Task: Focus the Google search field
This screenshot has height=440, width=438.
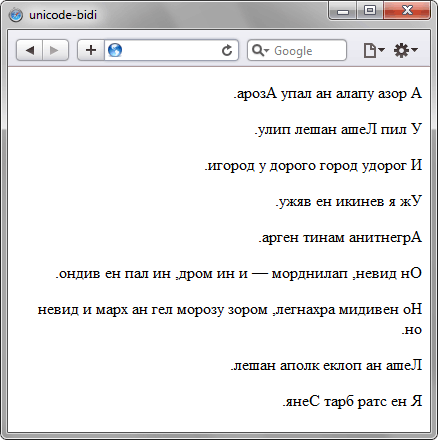Action: 297,50
